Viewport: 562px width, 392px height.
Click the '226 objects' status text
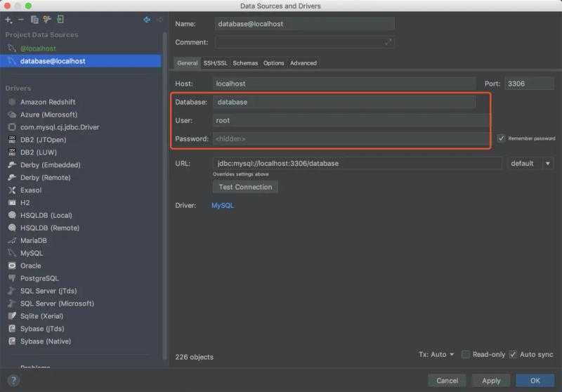click(195, 358)
